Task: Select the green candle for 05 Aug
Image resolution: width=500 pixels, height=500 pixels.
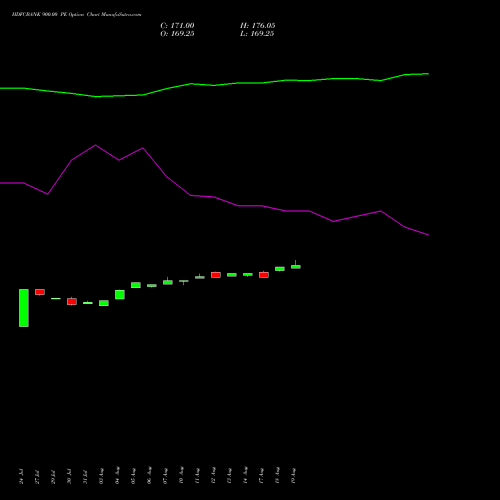Action: click(x=136, y=285)
